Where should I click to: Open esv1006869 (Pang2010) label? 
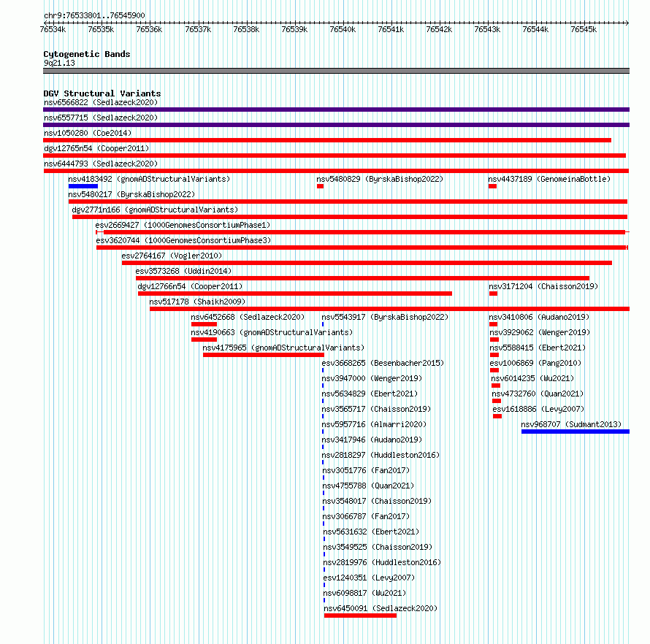click(535, 363)
